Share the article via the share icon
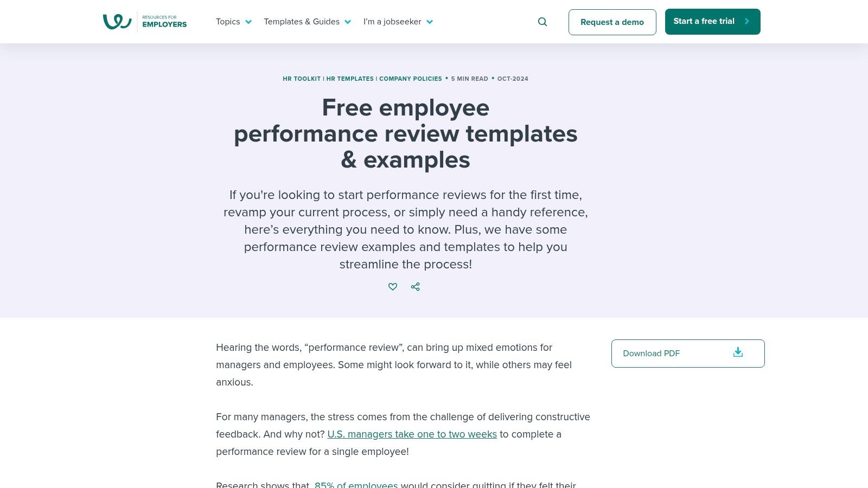868x488 pixels. point(415,286)
